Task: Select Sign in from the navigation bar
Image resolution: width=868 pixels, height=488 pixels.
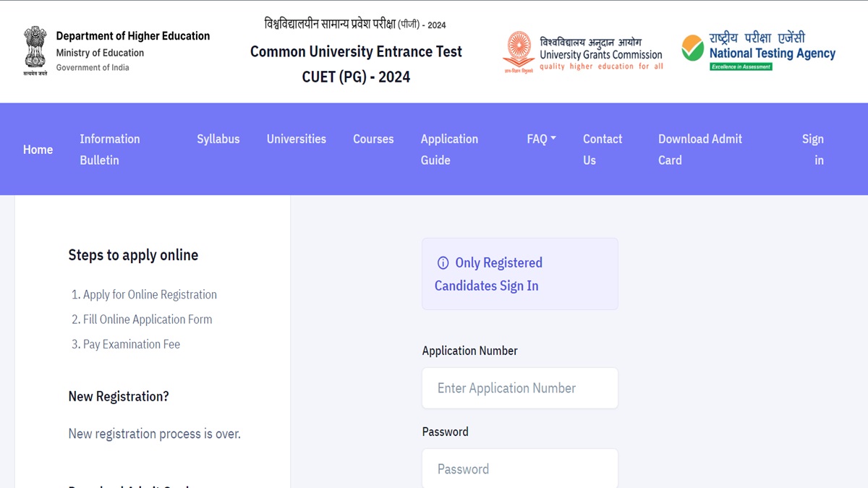Action: click(x=813, y=150)
